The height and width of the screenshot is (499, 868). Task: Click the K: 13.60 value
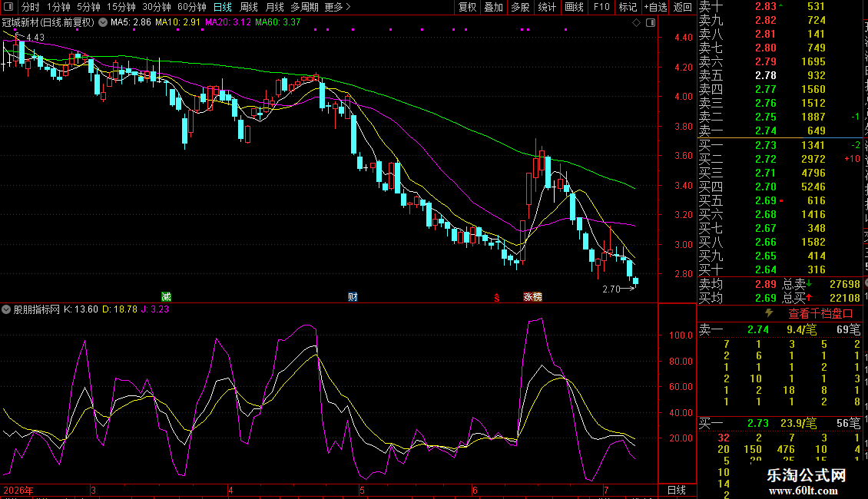[81, 309]
